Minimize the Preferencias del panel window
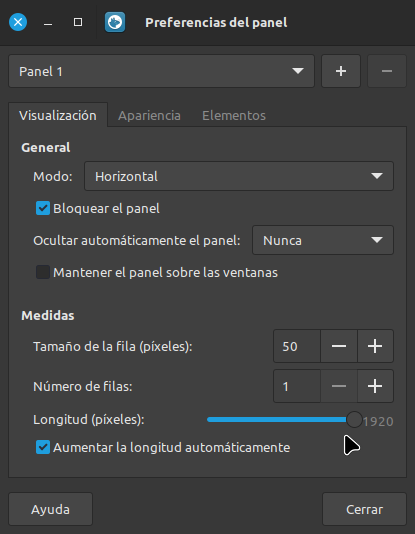415x534 pixels. (x=48, y=22)
